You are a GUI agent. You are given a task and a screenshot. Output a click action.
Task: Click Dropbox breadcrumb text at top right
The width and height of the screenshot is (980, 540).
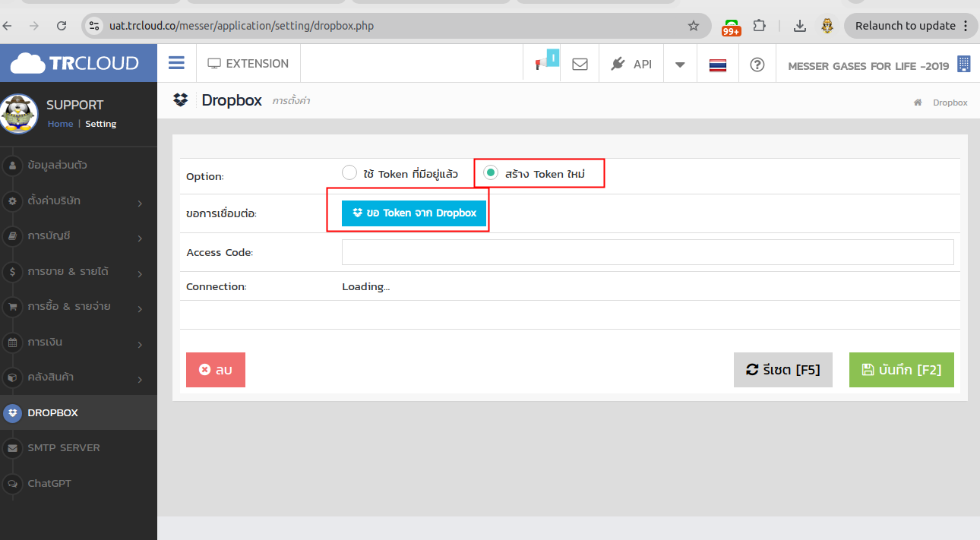[x=950, y=103]
